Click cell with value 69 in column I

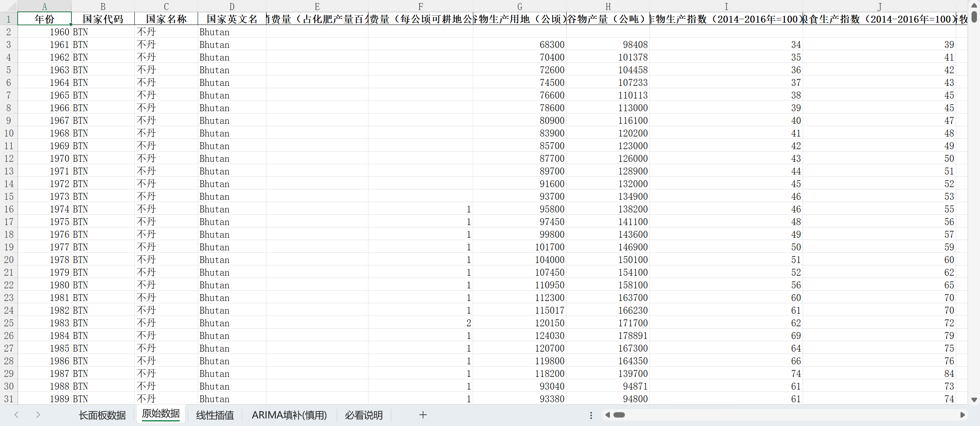click(726, 336)
